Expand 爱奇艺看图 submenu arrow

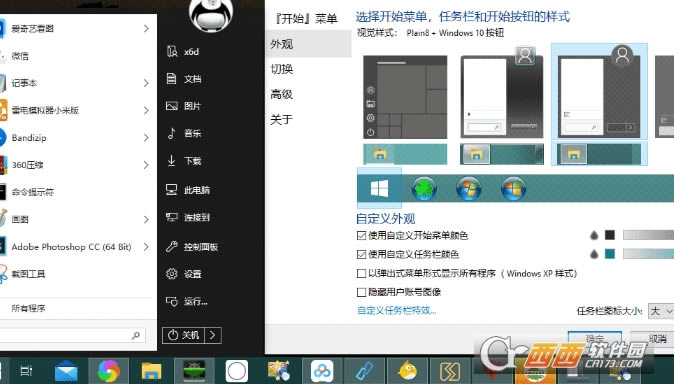click(x=146, y=28)
